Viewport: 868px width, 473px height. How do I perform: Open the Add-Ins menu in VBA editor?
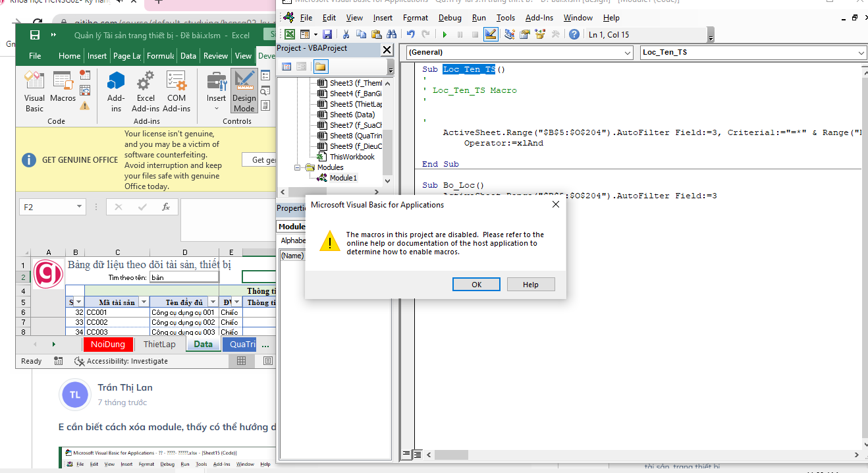(x=539, y=18)
